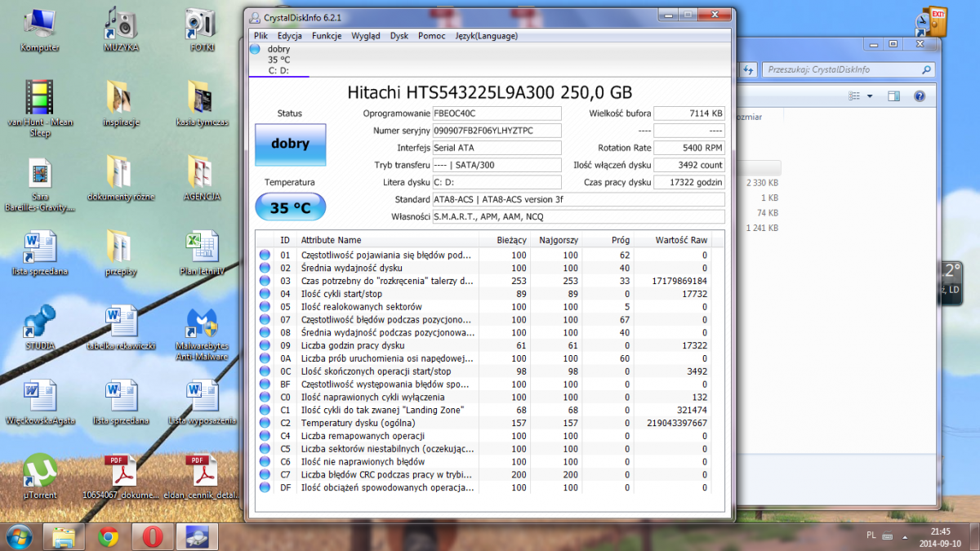Open the Edycja menu

coord(290,36)
